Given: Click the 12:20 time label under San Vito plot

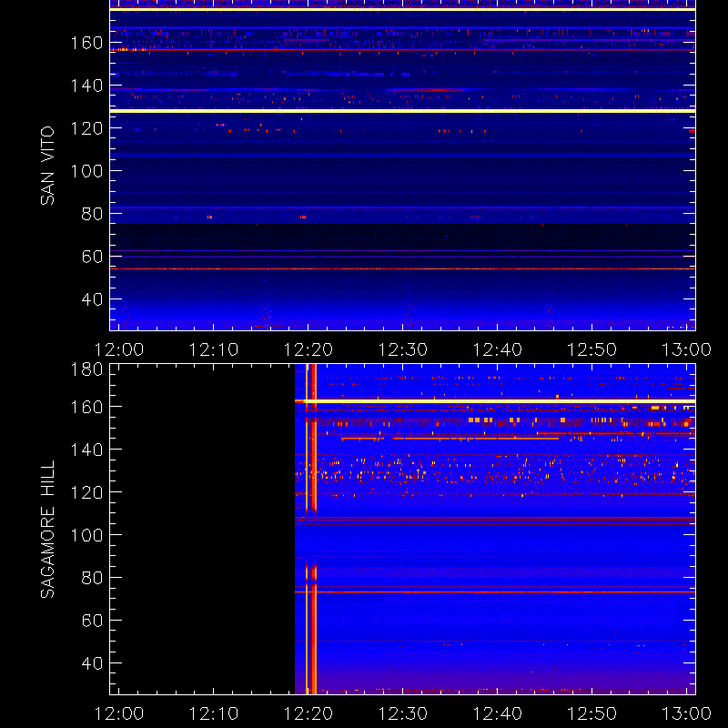Looking at the screenshot, I should point(308,349).
